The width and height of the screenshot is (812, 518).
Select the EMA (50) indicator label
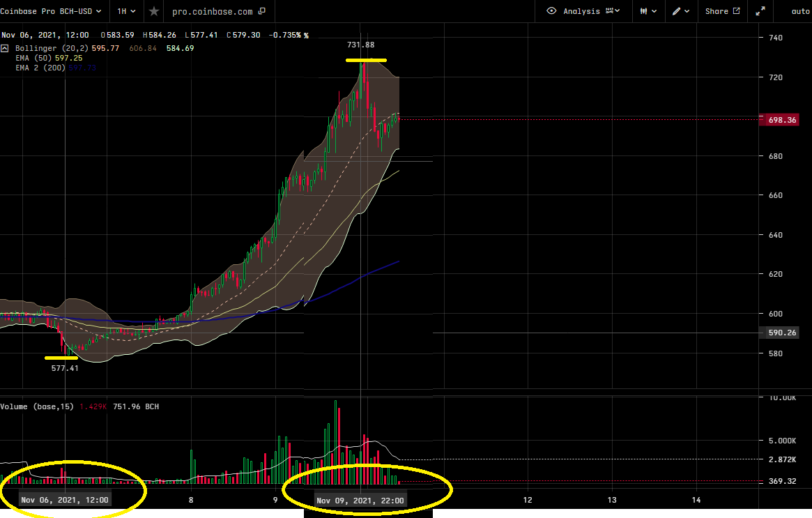[33, 58]
